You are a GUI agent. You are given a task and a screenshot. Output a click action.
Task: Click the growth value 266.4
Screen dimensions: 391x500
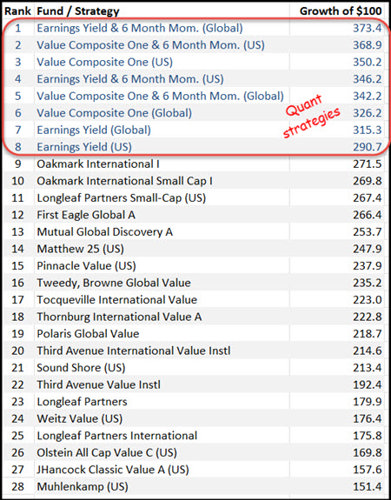(367, 215)
